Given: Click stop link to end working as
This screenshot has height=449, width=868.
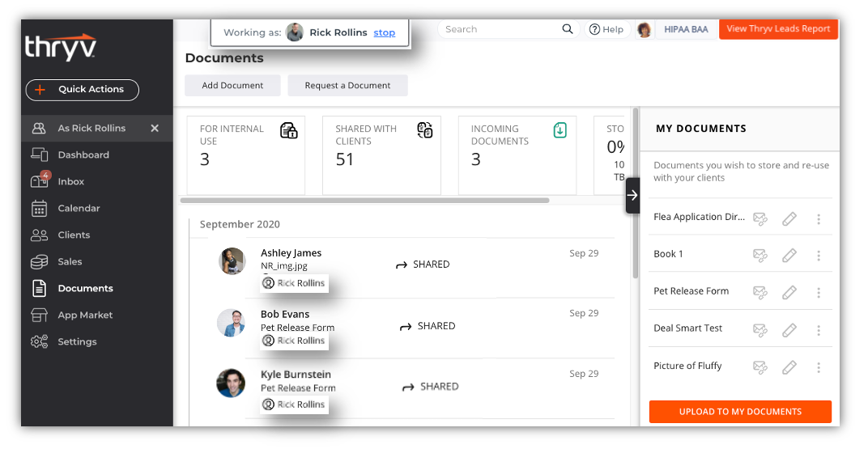Looking at the screenshot, I should coord(384,32).
